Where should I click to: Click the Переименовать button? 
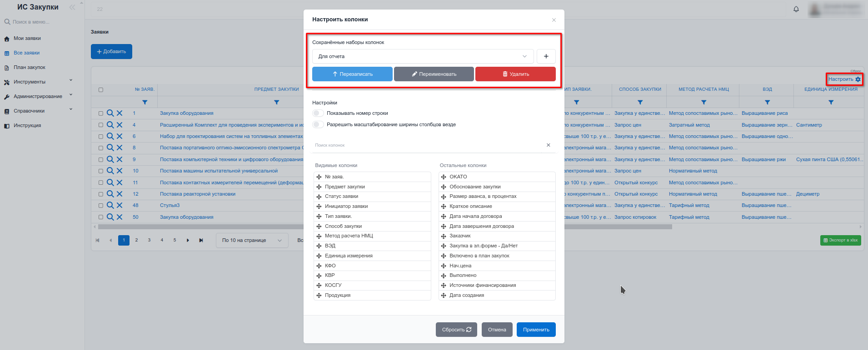434,74
